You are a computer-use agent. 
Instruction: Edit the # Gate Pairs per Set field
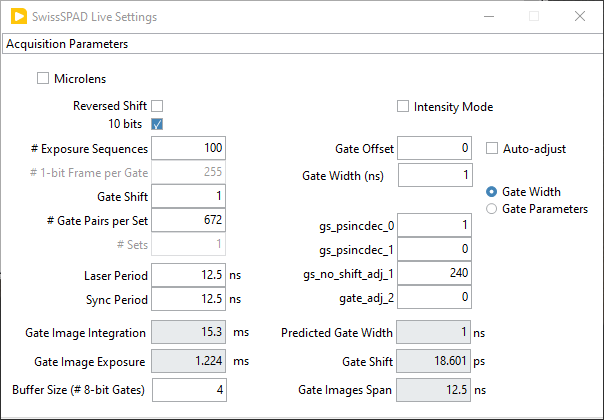188,220
